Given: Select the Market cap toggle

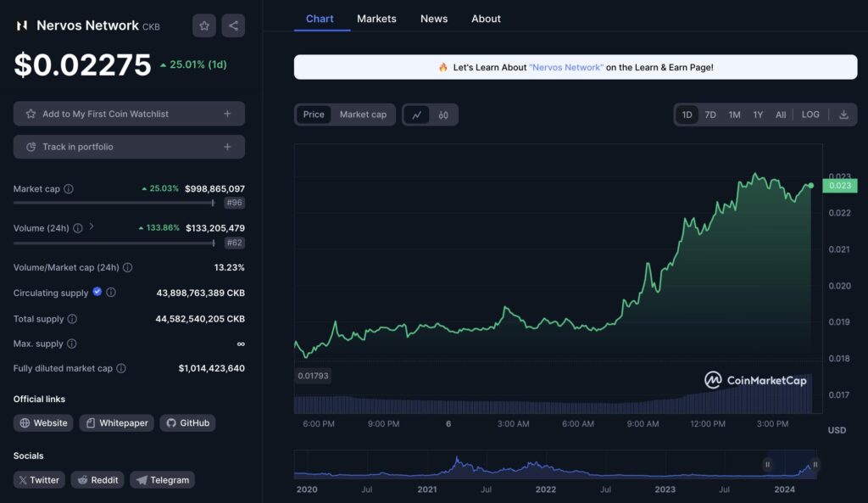Looking at the screenshot, I should tap(363, 115).
